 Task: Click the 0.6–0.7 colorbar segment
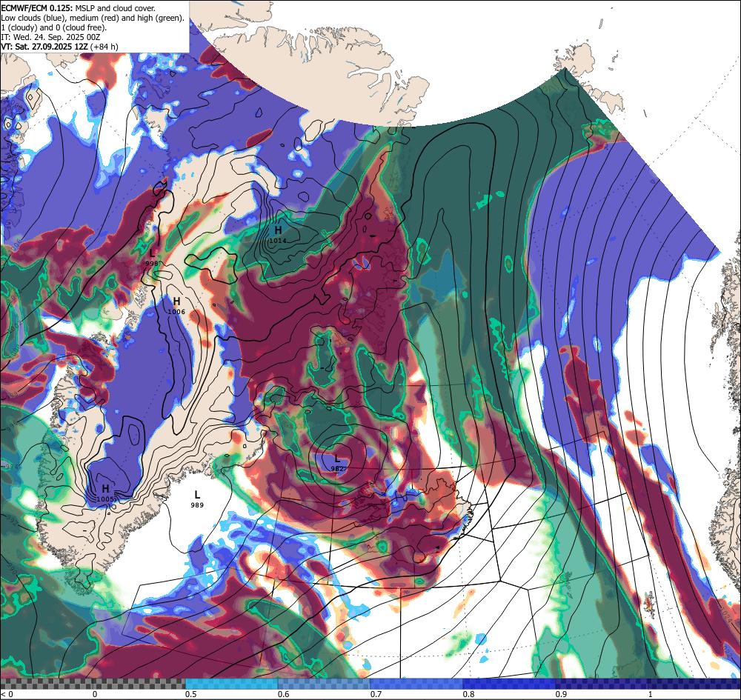pyautogui.click(x=324, y=684)
